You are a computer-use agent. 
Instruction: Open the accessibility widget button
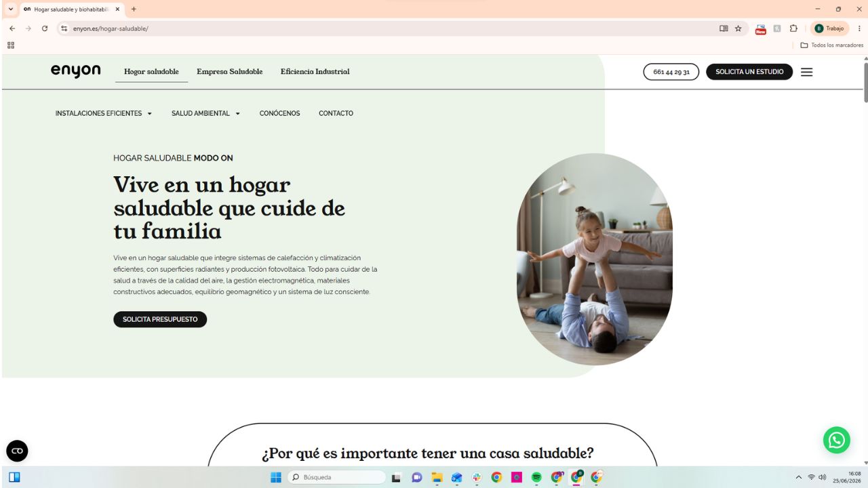pos(17,451)
